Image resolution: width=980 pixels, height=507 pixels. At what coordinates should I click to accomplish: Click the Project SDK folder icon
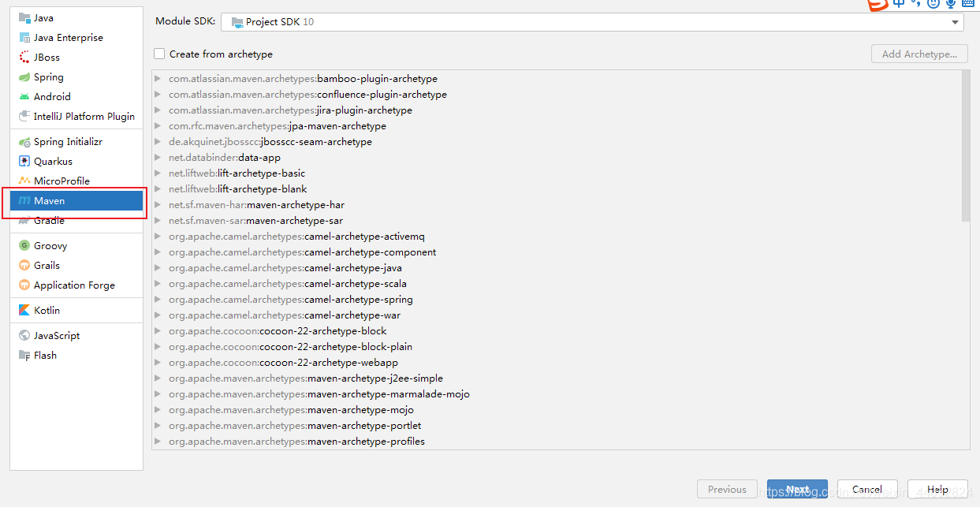click(237, 22)
